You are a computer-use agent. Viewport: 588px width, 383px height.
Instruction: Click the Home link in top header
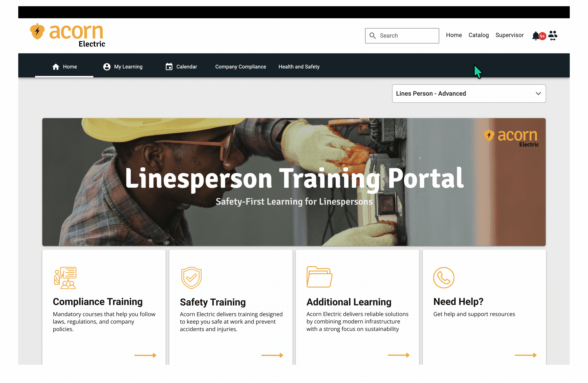[454, 35]
